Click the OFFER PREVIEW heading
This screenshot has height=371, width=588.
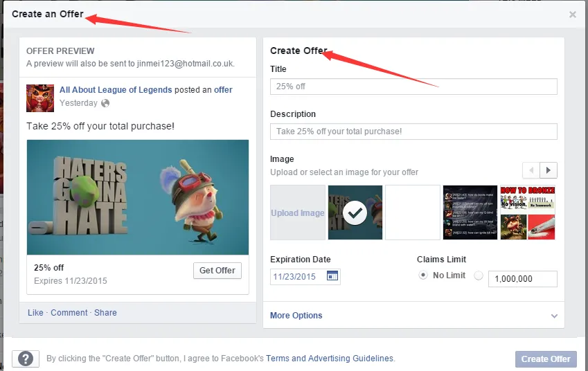click(x=60, y=51)
